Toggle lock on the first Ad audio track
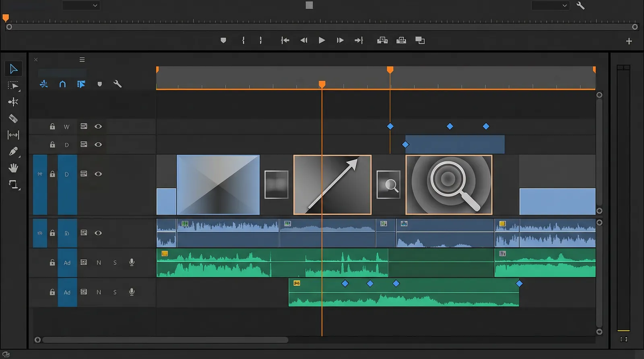 coord(52,263)
